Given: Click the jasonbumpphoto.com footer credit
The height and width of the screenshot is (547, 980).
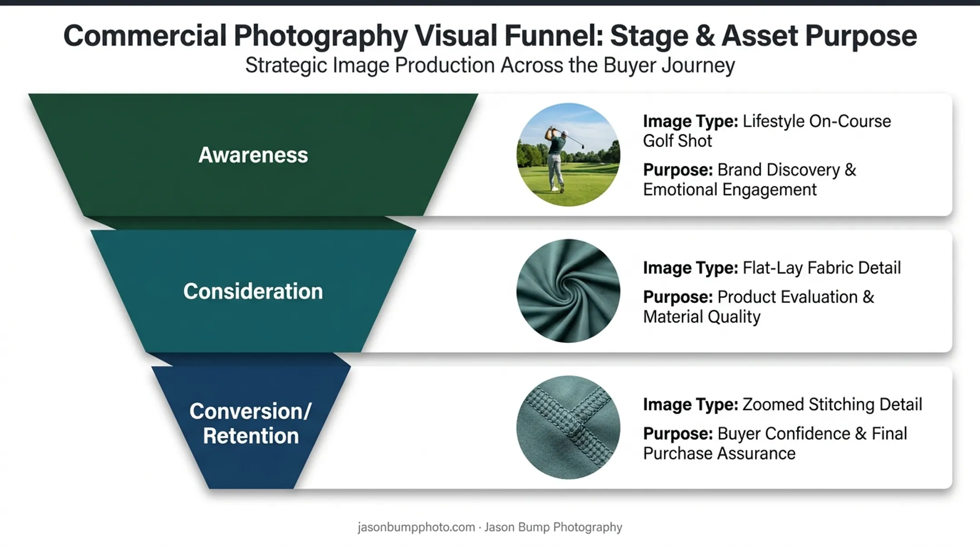Looking at the screenshot, I should [490, 527].
